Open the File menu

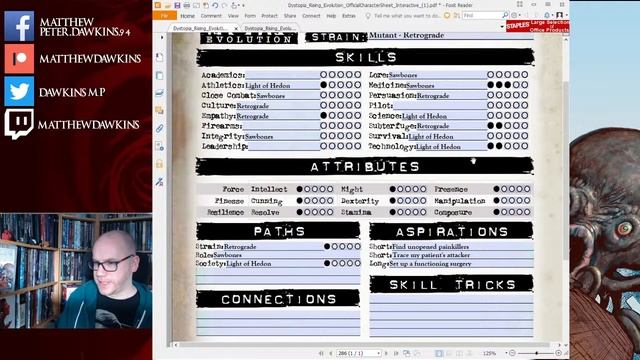point(164,16)
